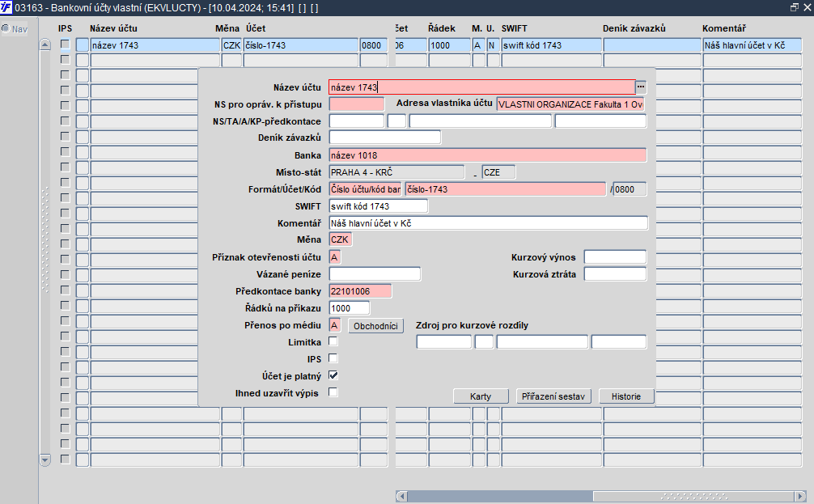814x504 pixels.
Task: Toggle the IPS checkbox in detail form
Action: tap(333, 358)
